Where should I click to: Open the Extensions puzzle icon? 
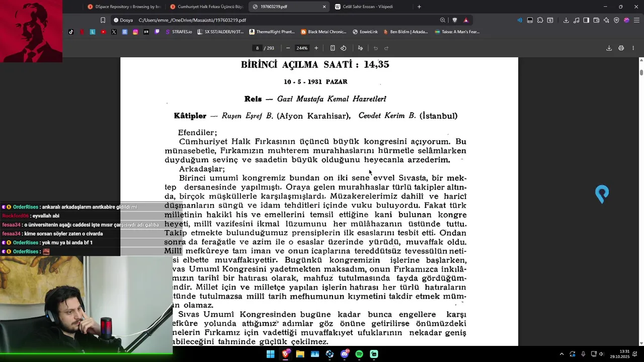point(540,20)
